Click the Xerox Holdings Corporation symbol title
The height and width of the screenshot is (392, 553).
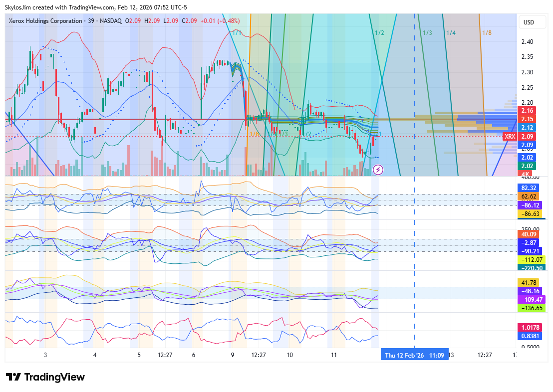(x=45, y=21)
